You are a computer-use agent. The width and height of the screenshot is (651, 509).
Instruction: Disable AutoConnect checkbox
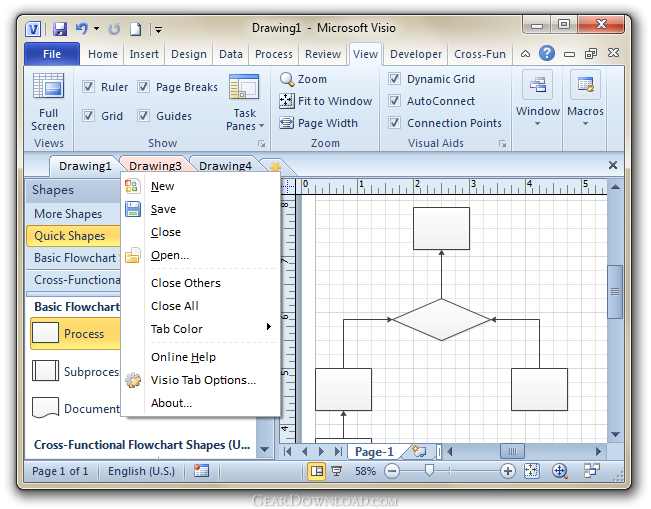click(x=394, y=100)
